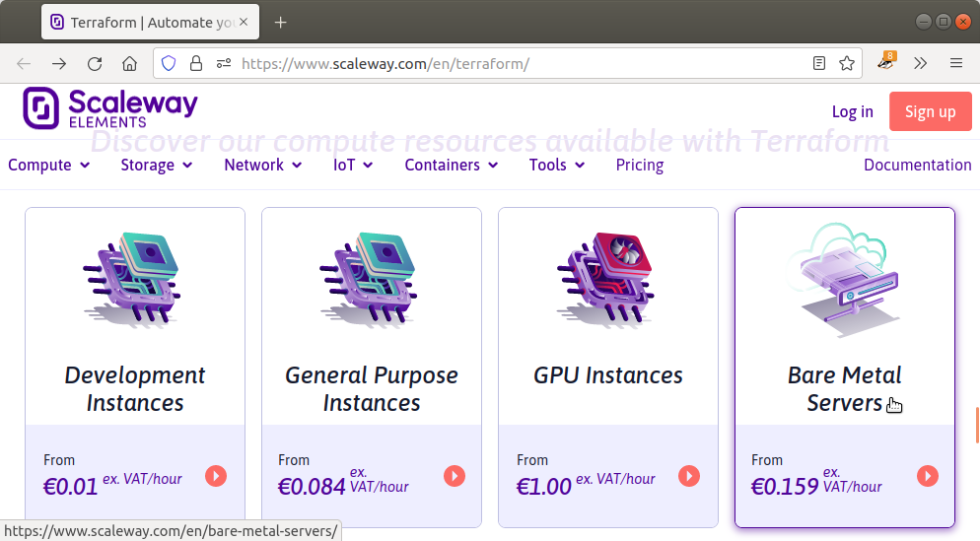Expand the Compute dropdown menu
Viewport: 980px width, 541px height.
(48, 165)
